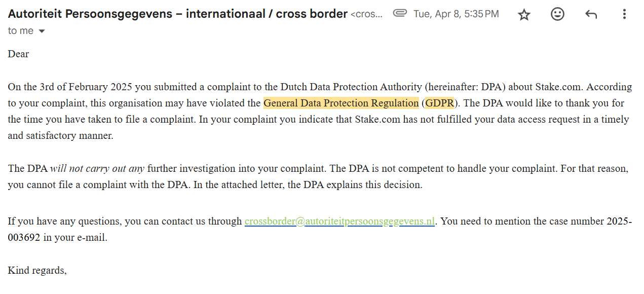The height and width of the screenshot is (294, 644).
Task: Click the italic phrase 'will not carry out any'
Action: click(97, 168)
